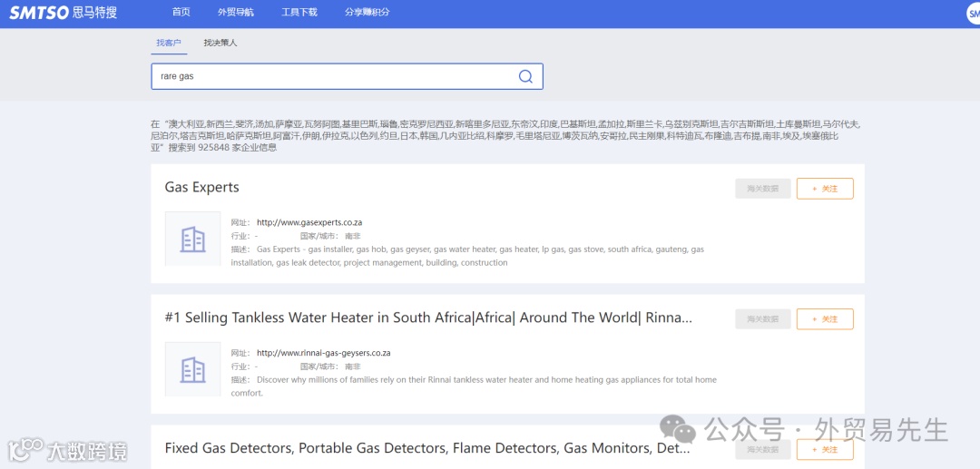Click 关注 button for Gas Experts
Screen dimensions: 980x469
click(825, 189)
